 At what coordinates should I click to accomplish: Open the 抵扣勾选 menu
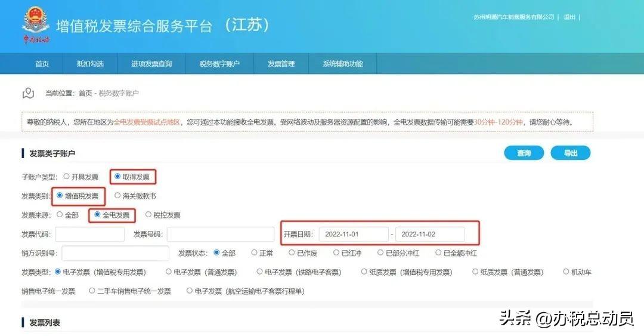click(x=90, y=64)
